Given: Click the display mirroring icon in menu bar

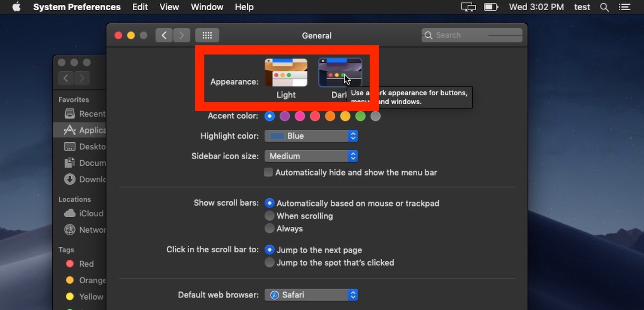Looking at the screenshot, I should pyautogui.click(x=468, y=7).
